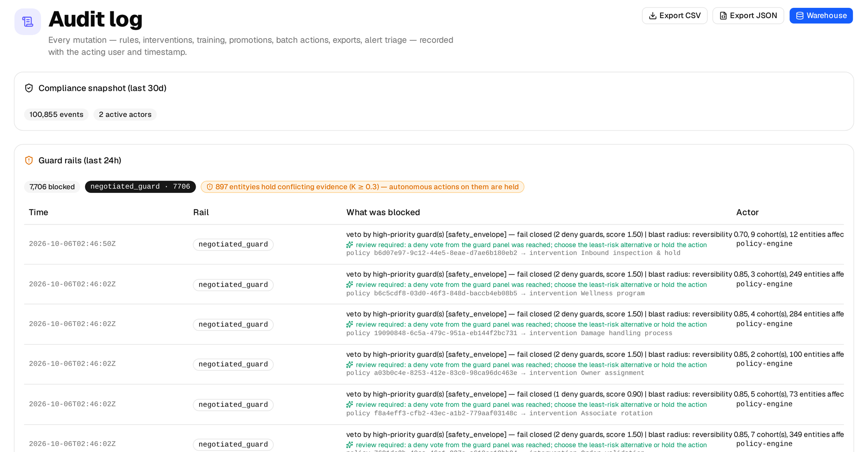The height and width of the screenshot is (452, 868).
Task: Select the 7,706 blocked chip
Action: (52, 187)
